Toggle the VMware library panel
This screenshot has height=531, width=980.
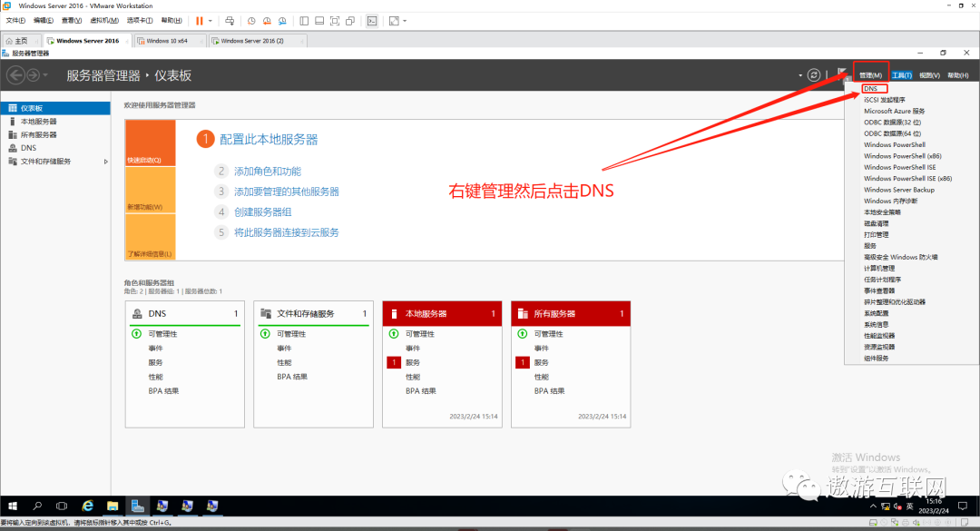(x=304, y=20)
